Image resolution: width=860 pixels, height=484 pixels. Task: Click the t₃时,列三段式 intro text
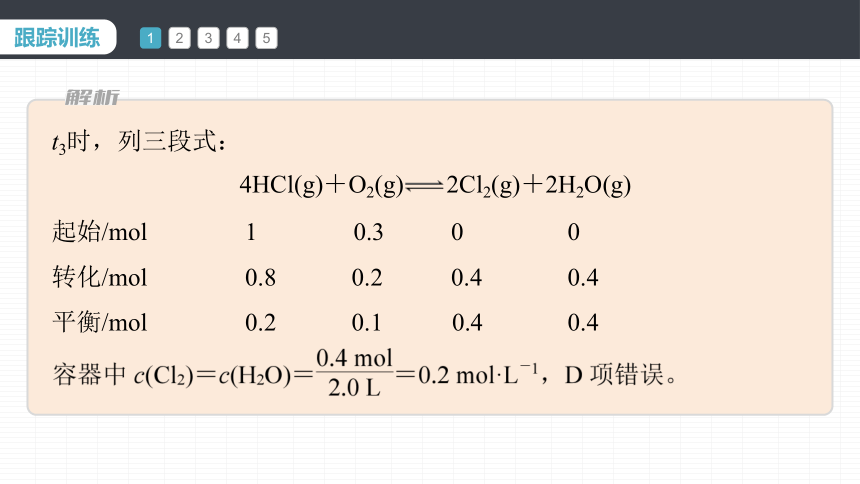click(139, 142)
